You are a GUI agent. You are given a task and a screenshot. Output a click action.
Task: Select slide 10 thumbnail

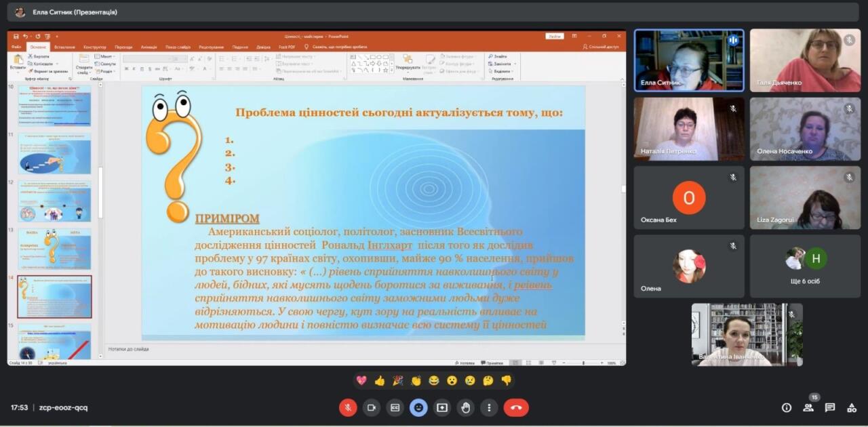click(x=54, y=105)
